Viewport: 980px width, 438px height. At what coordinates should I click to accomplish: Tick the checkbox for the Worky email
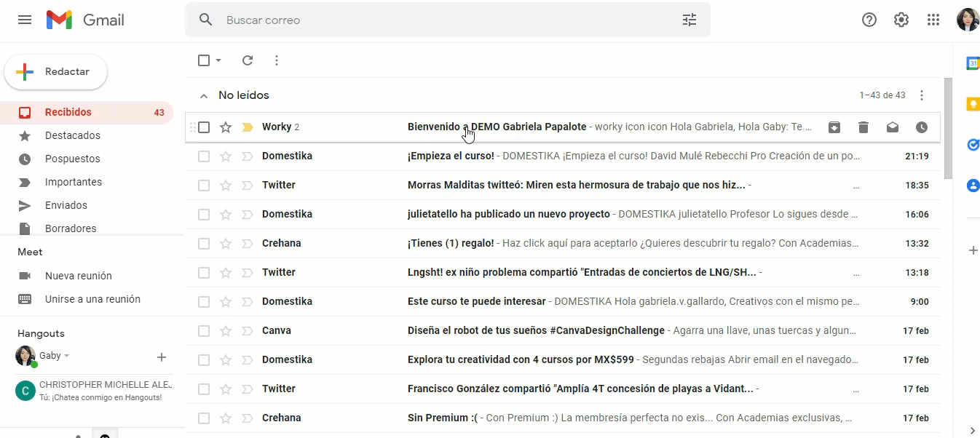click(204, 127)
